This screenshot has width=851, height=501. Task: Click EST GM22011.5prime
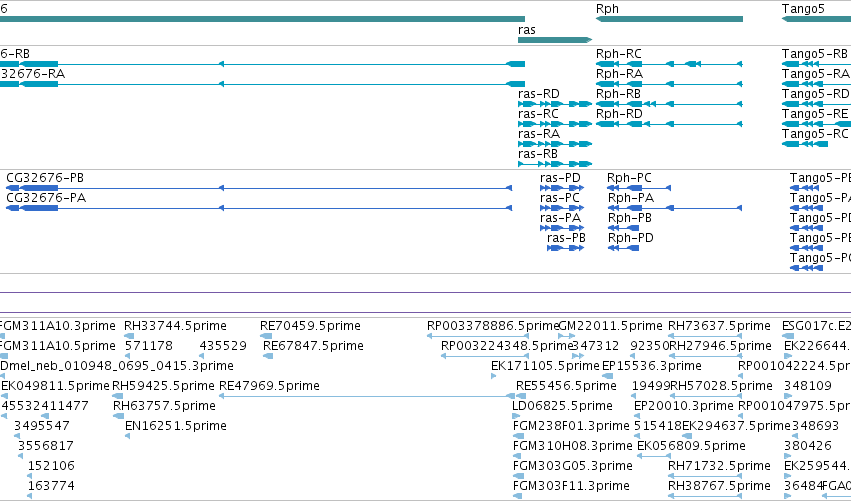566,337
